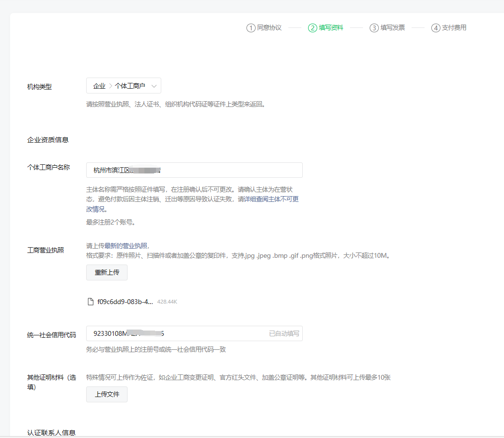Select 个体工商户 in the type cascader
The height and width of the screenshot is (438, 504).
[x=130, y=86]
